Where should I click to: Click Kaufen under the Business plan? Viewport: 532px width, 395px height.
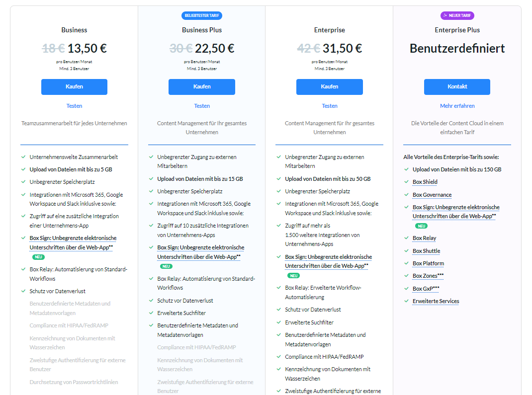[x=74, y=86]
